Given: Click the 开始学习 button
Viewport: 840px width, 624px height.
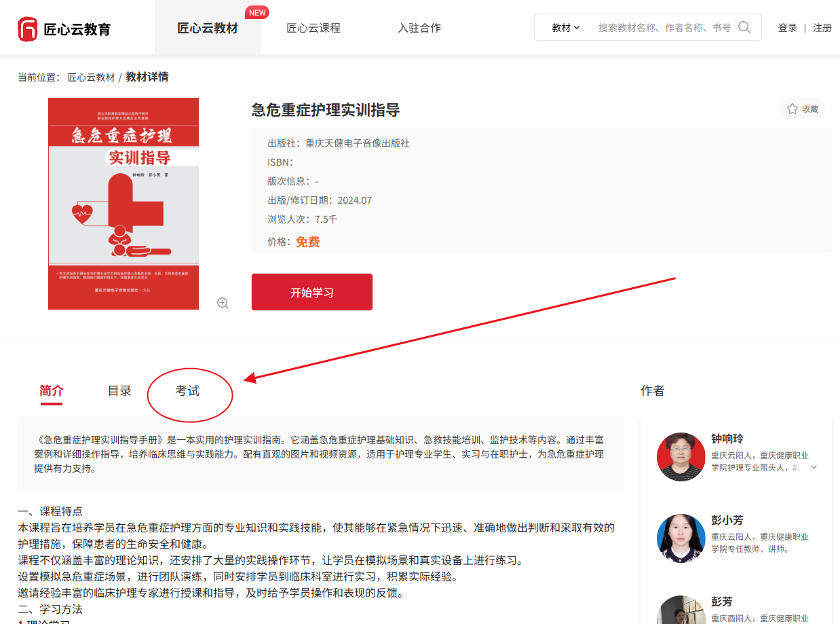Looking at the screenshot, I should tap(312, 293).
